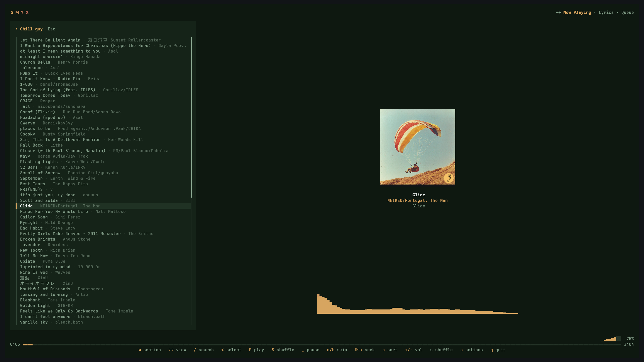
Task: Select track Let There Be Light Again
Action: (104, 40)
